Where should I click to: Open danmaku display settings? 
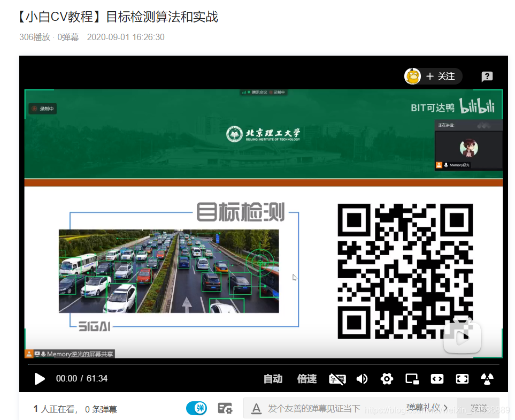click(225, 409)
